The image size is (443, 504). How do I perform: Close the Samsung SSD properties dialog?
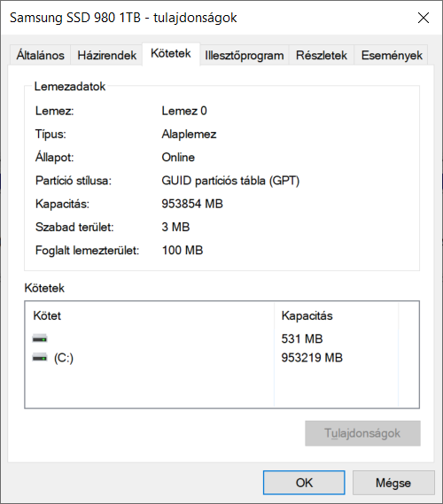tap(424, 18)
